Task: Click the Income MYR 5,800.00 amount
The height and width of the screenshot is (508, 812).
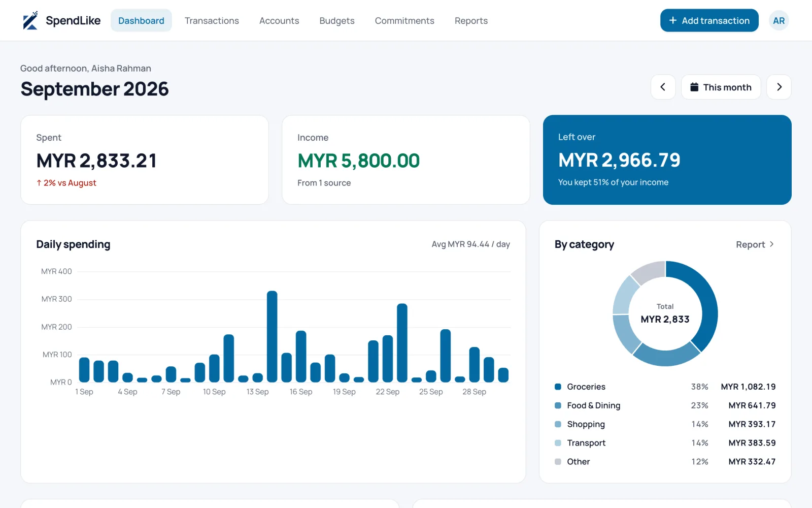Action: pos(358,161)
